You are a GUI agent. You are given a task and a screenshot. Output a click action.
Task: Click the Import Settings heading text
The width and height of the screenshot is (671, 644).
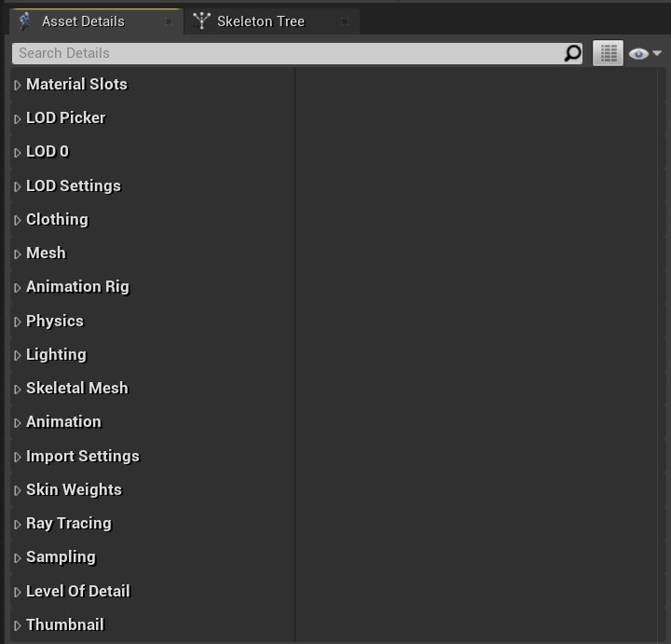[x=83, y=457]
